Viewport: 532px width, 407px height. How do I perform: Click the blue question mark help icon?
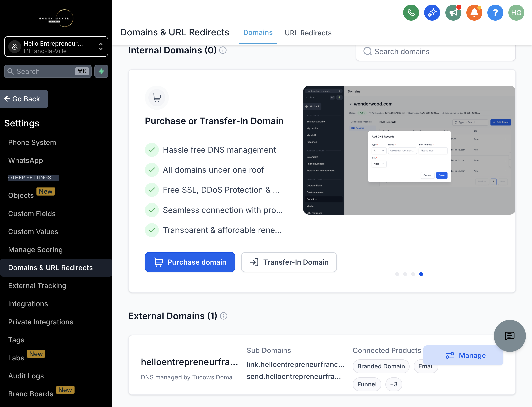coord(495,13)
